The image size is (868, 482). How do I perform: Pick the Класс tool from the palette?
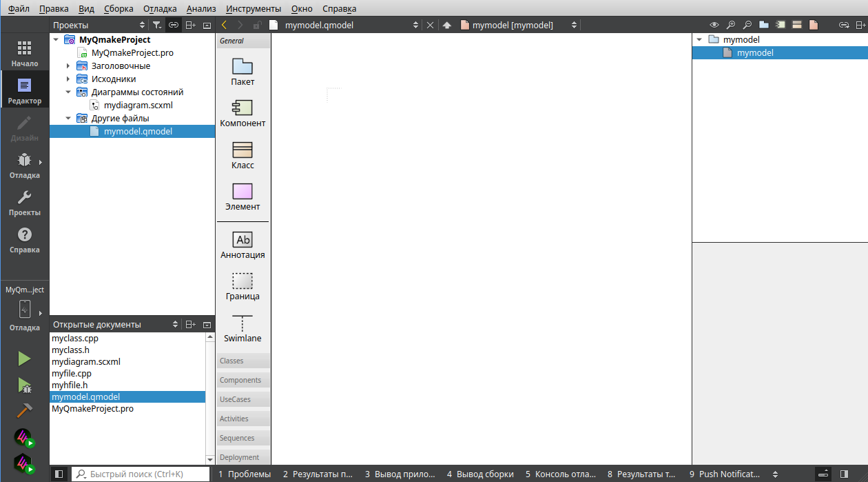242,155
